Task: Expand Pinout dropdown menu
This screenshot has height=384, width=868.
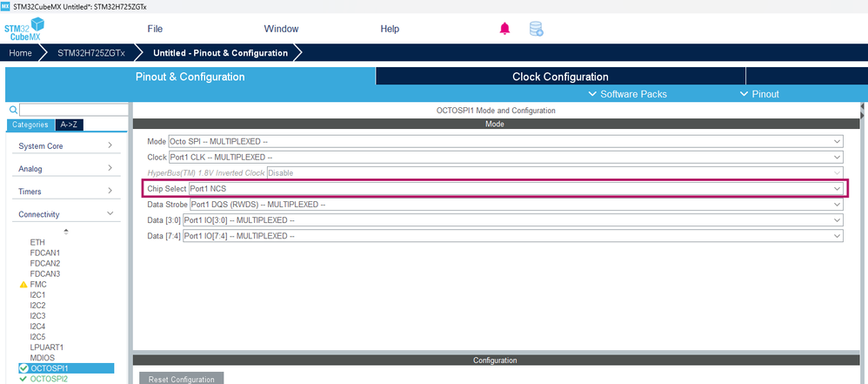Action: (759, 94)
